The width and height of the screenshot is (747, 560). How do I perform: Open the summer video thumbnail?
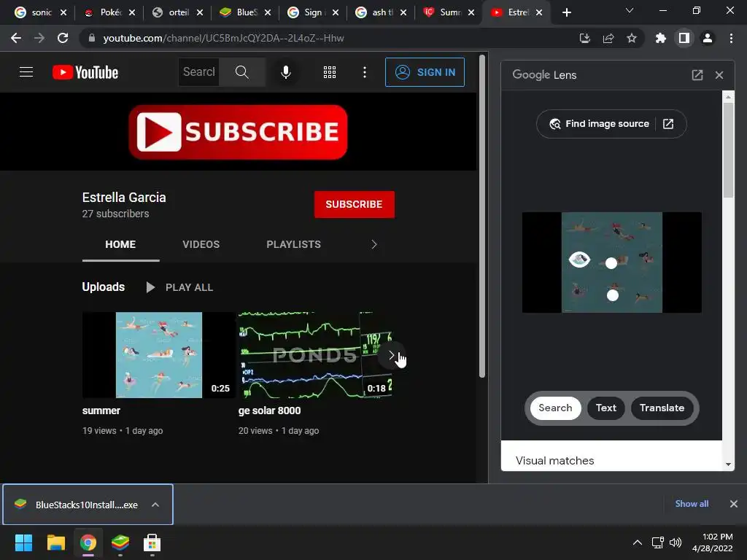[x=158, y=355]
